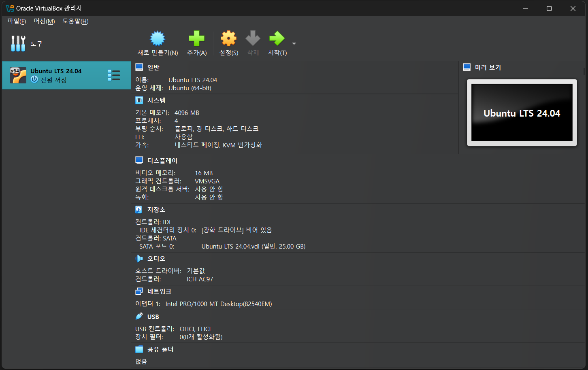The width and height of the screenshot is (588, 370).
Task: Click the grayed 삭제 arrow icon
Action: [x=253, y=38]
